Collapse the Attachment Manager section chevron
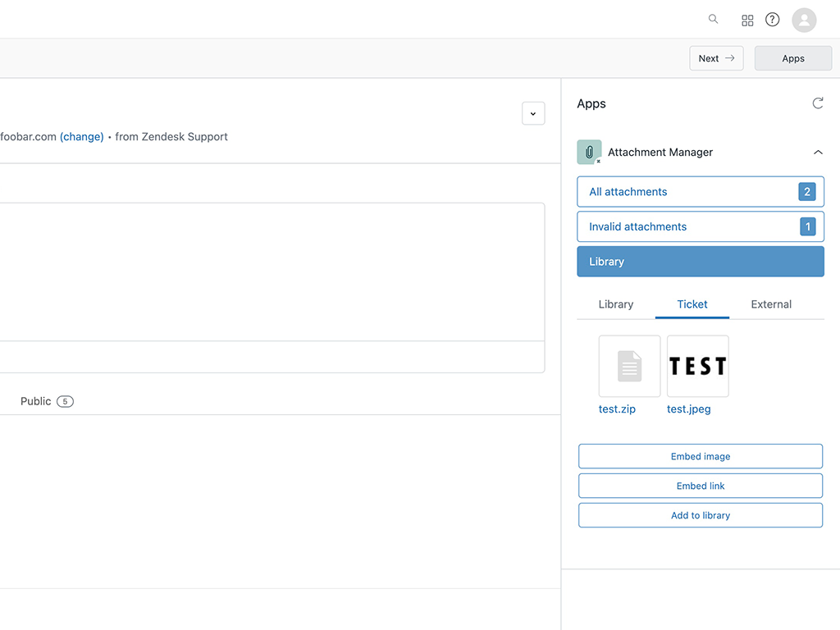Image resolution: width=840 pixels, height=630 pixels. [x=818, y=152]
